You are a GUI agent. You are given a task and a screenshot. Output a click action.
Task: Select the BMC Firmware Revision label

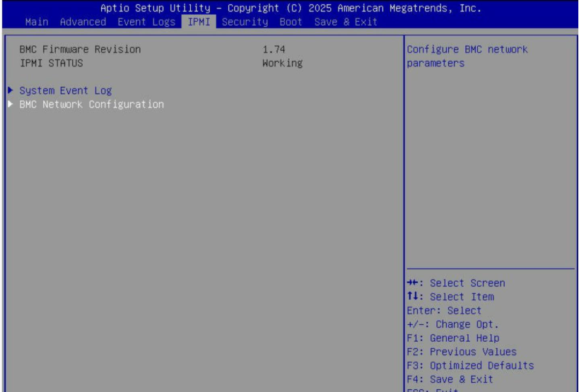pos(80,49)
